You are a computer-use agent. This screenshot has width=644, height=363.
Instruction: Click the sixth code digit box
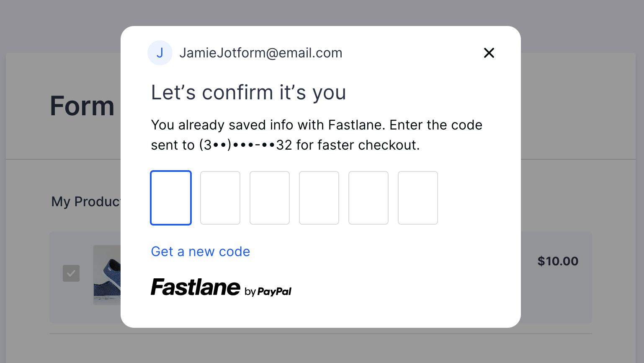418,198
